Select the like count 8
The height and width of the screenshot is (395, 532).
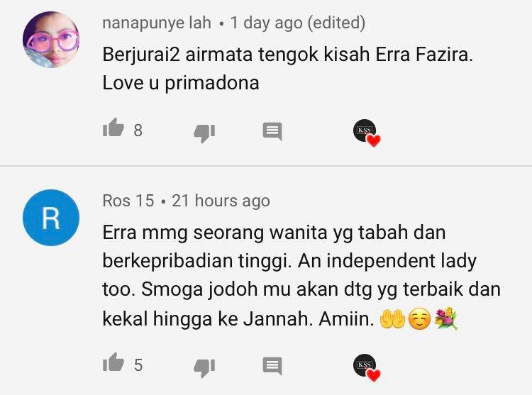138,130
